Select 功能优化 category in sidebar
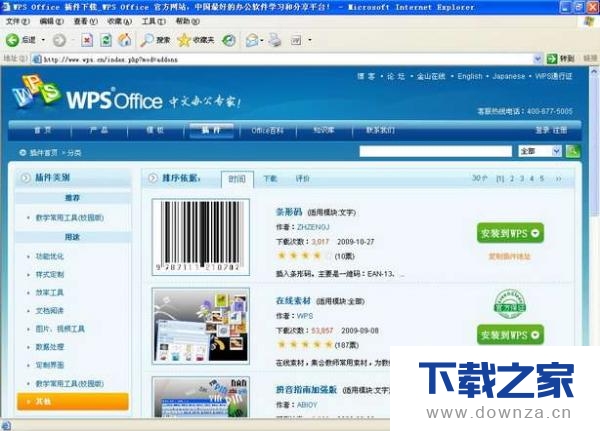Screen dimensions: 600x431 [x=50, y=256]
